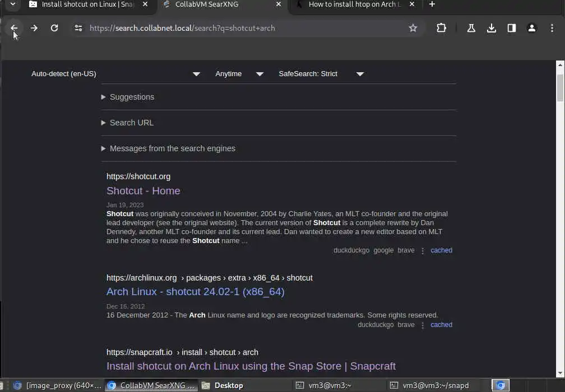Open cached link for Shotcut Home result
The image size is (565, 392).
click(x=441, y=250)
